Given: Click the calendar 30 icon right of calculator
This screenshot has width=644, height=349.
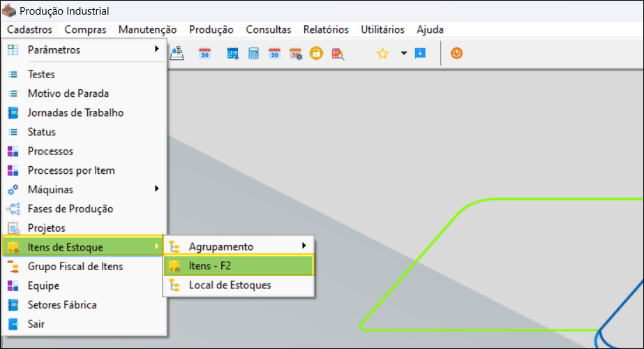Looking at the screenshot, I should 274,54.
